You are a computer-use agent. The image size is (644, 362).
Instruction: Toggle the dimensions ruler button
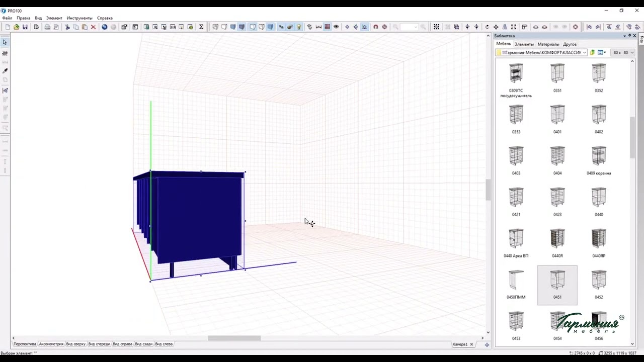318,27
